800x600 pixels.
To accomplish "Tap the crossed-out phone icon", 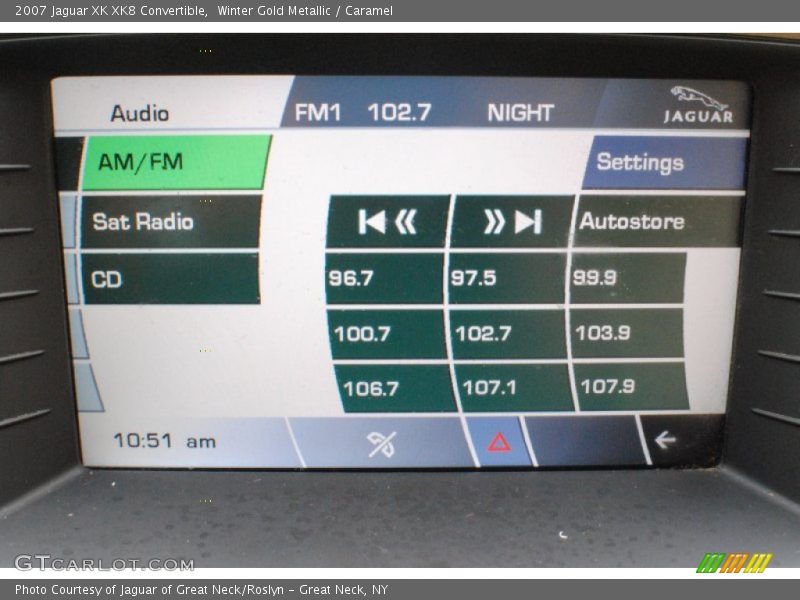I will [382, 442].
